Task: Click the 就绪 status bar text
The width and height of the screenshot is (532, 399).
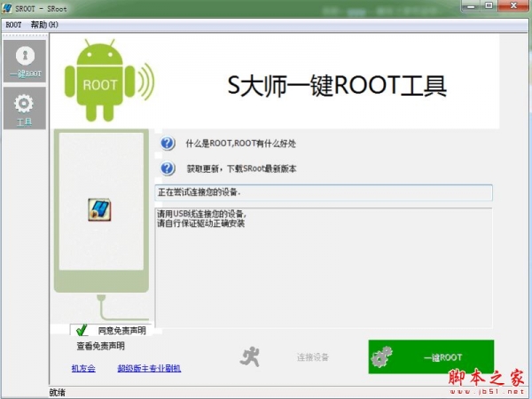Action: (x=57, y=393)
